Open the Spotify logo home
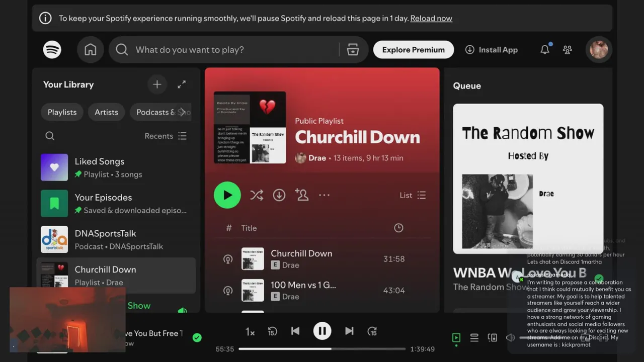 pos(52,49)
